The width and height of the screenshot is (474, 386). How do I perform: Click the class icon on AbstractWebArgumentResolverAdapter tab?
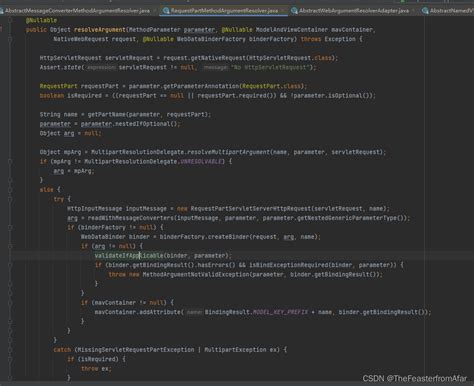click(x=294, y=11)
